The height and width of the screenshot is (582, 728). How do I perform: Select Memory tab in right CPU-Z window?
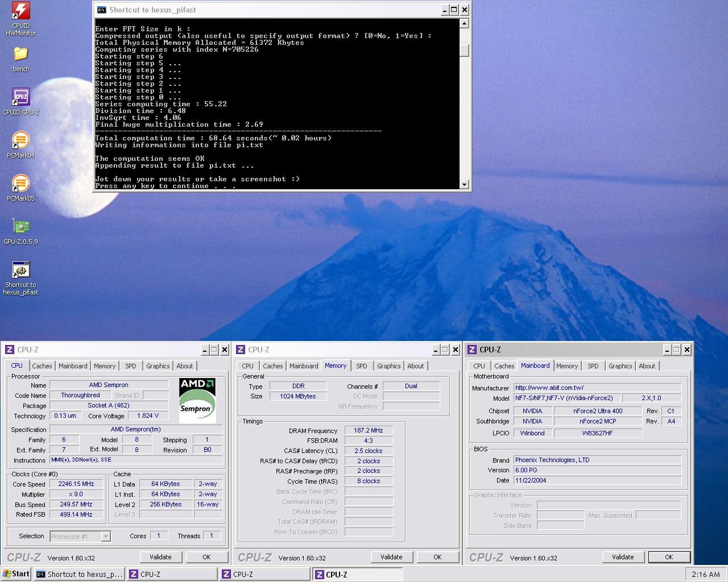click(567, 366)
